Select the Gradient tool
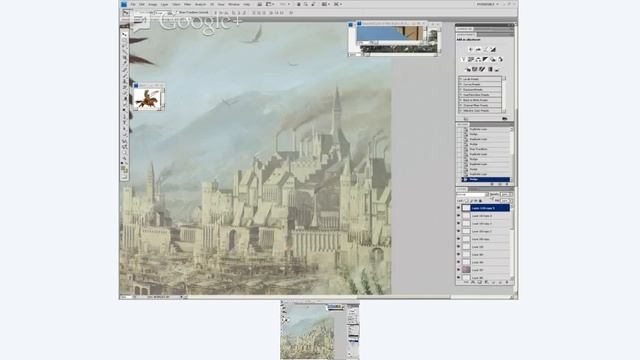 124,98
